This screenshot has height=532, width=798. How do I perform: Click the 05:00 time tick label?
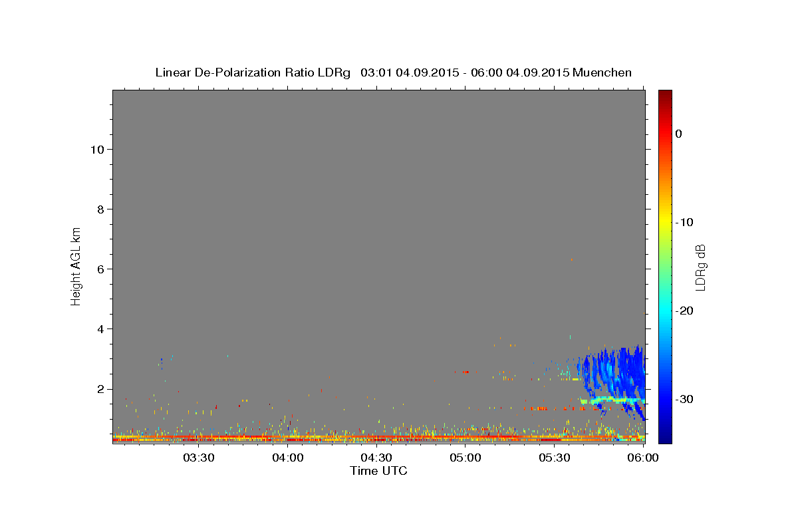point(465,458)
